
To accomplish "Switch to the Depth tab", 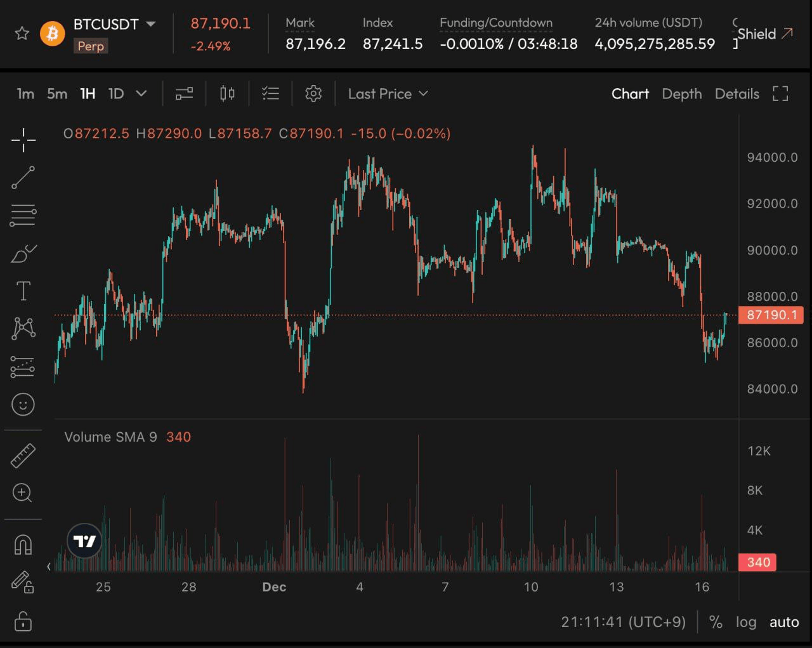I will click(682, 94).
